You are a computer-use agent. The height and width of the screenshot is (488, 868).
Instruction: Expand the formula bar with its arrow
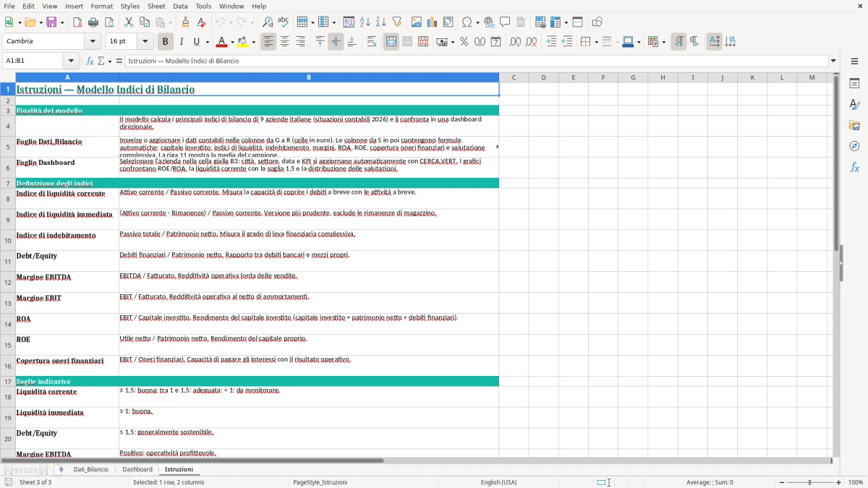(833, 61)
